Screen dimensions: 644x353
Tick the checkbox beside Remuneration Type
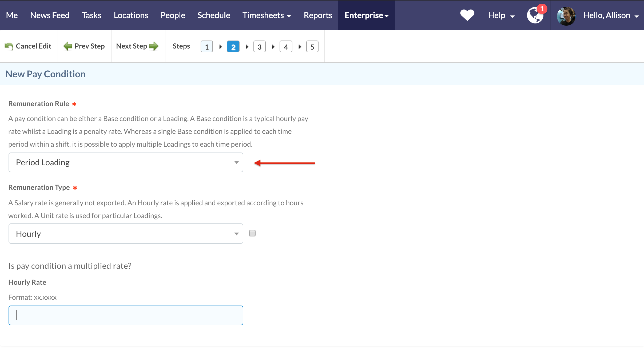tap(252, 233)
